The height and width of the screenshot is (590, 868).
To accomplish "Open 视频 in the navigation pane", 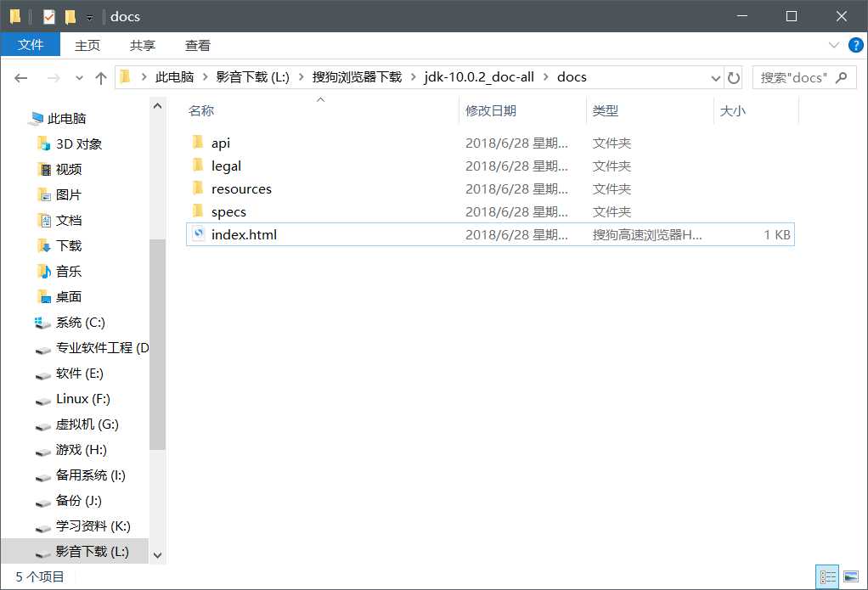I will pos(69,170).
